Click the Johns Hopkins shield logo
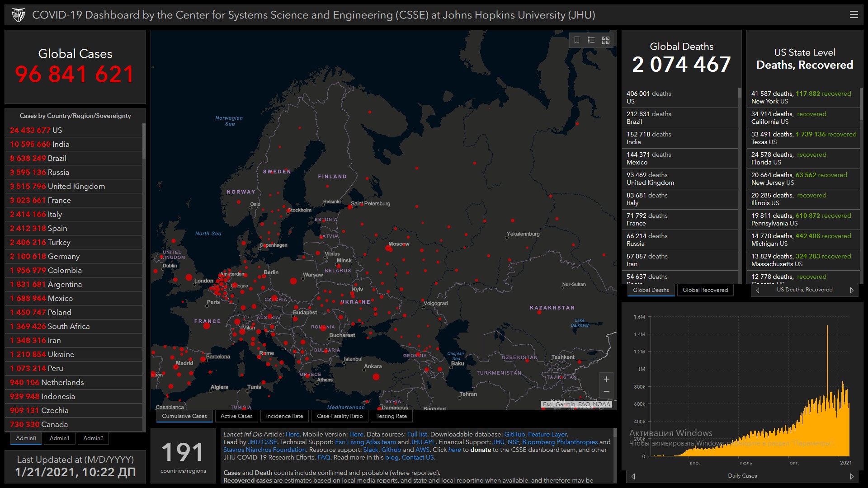 (x=19, y=15)
